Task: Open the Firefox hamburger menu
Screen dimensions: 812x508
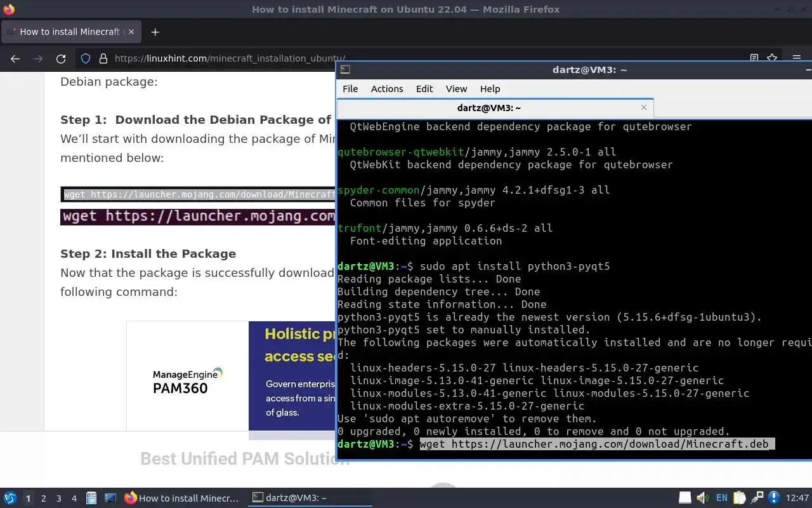Action: point(797,58)
